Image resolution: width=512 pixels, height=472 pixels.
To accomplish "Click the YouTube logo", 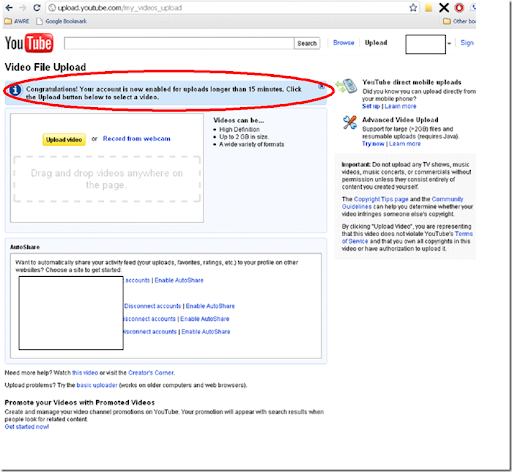I will tap(29, 43).
